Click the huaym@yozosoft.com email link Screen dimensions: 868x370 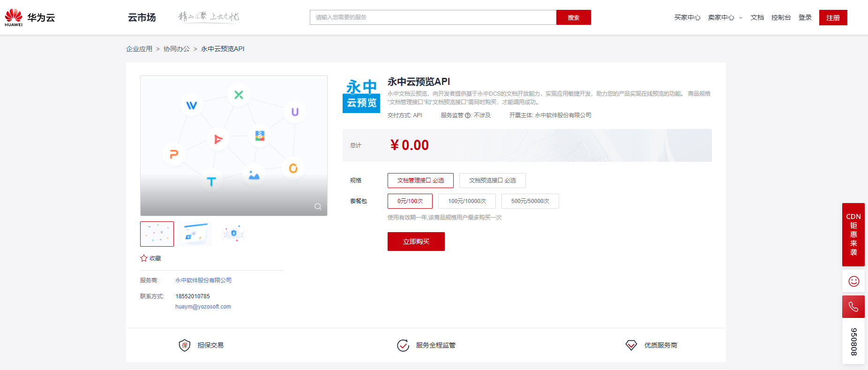(203, 307)
